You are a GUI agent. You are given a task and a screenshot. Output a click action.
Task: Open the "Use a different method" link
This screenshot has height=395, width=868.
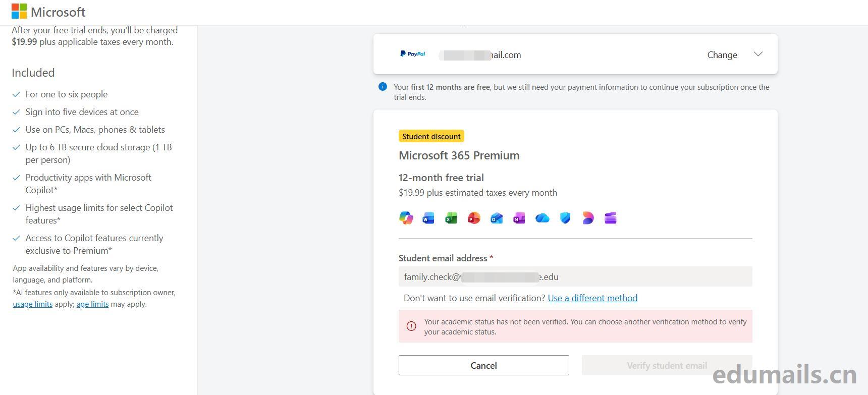pos(592,298)
